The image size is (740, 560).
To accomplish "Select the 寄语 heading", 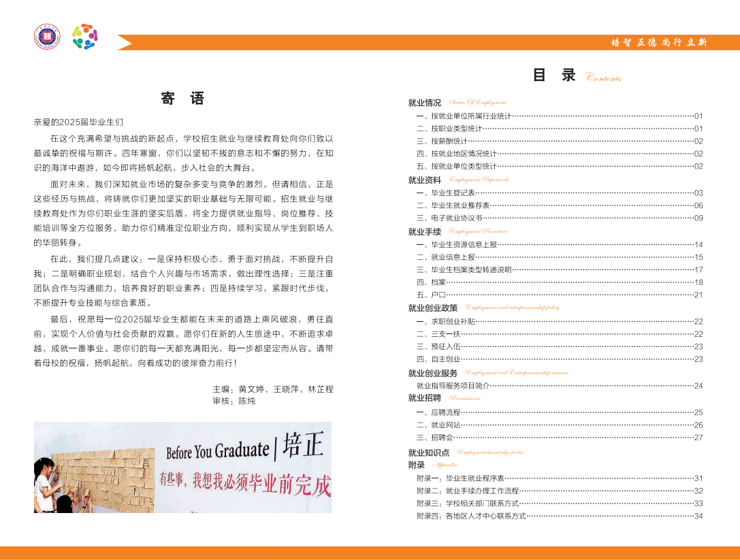I will tap(182, 99).
